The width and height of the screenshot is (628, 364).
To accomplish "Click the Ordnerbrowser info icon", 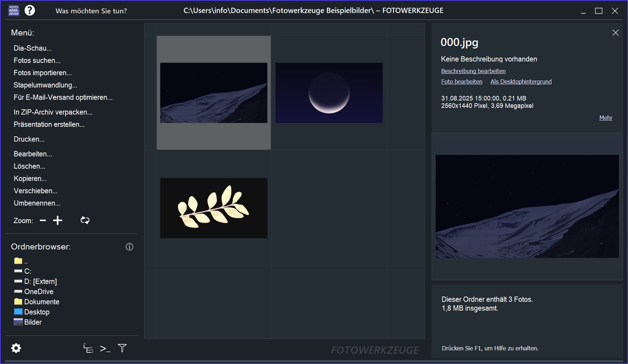I will [129, 247].
